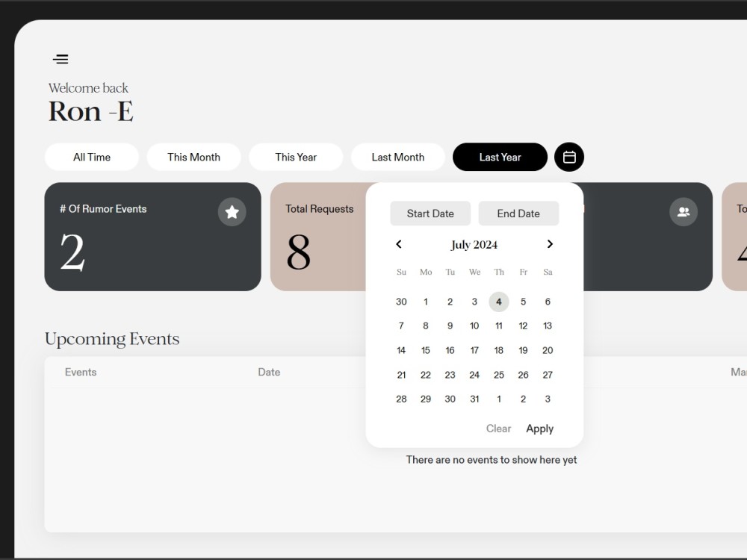747x560 pixels.
Task: Pick July 28 in the calendar
Action: click(x=401, y=399)
